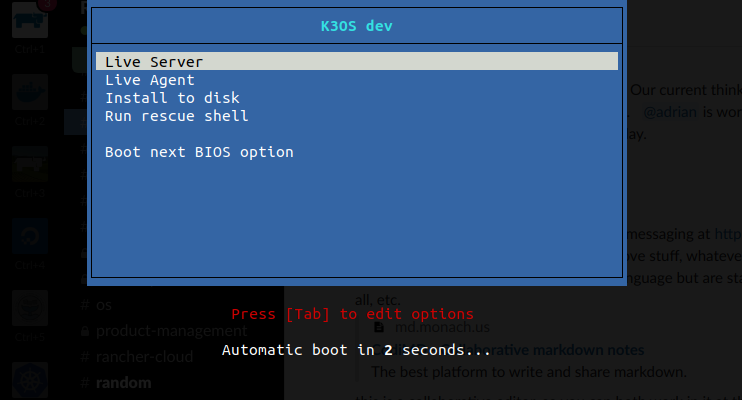Screen dimensions: 742x400
Task: Open Slack workspace icon above Ctrl+5
Action: (x=30, y=308)
